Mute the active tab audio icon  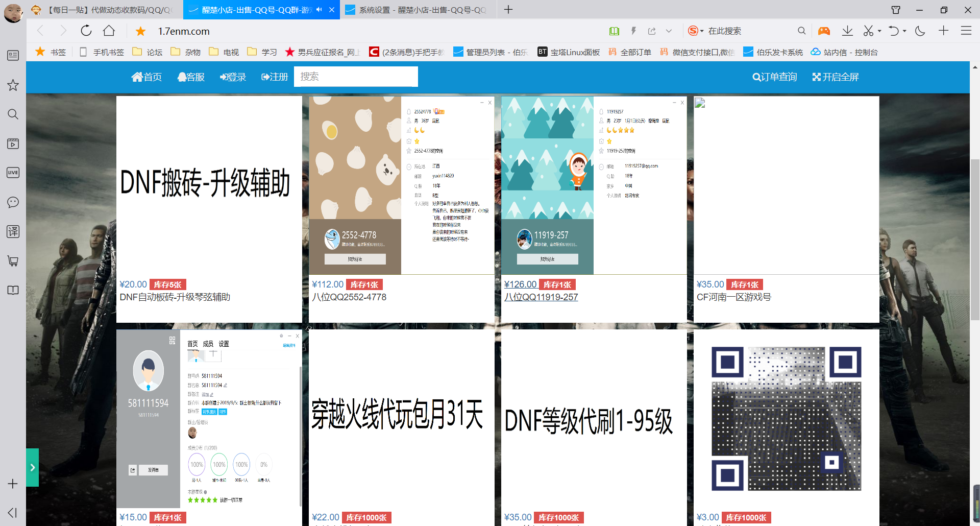pos(319,10)
